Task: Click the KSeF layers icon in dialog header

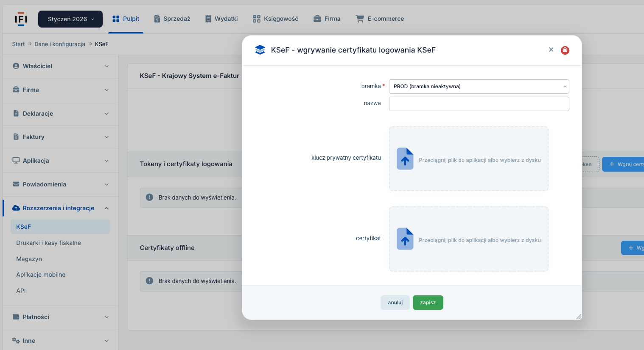Action: pos(260,50)
